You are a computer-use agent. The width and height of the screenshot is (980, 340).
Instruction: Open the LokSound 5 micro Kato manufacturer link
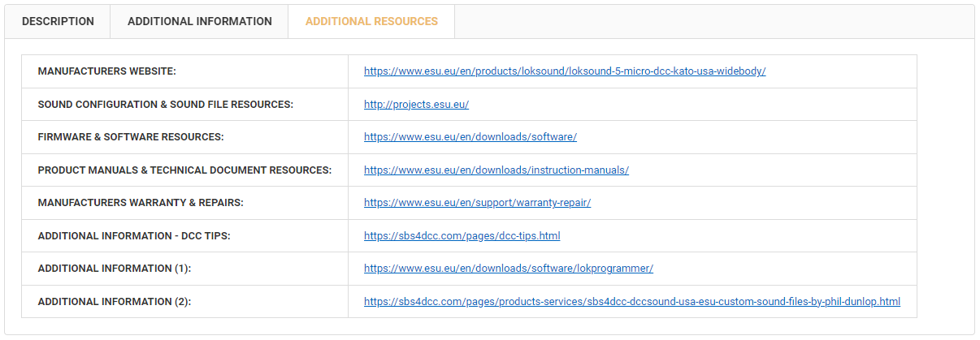coord(565,71)
